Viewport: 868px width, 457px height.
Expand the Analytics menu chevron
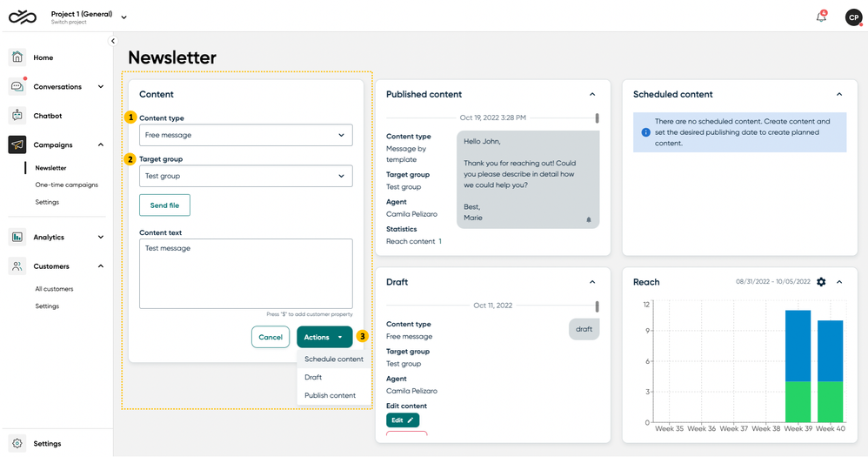coord(101,237)
